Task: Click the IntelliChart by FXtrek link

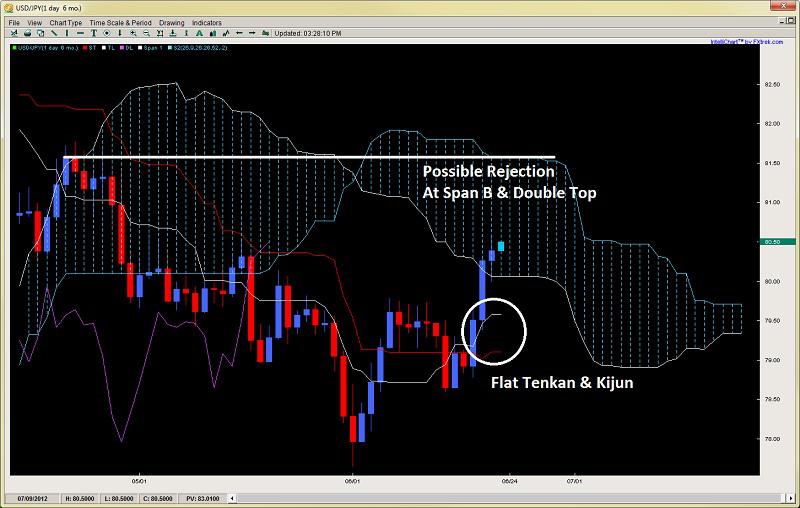Action: (746, 42)
